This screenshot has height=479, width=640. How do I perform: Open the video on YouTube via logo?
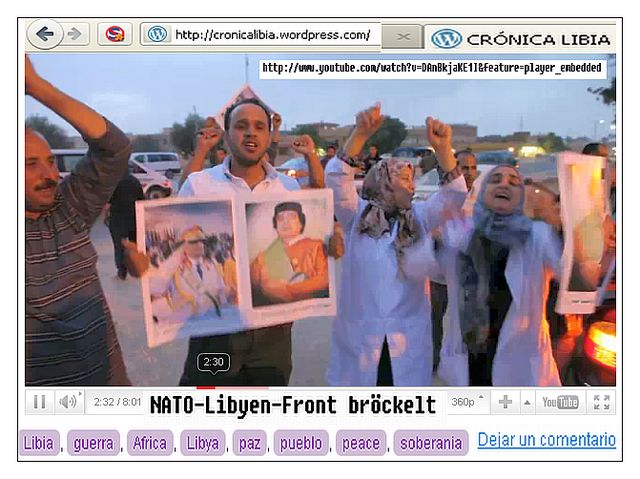[x=560, y=402]
